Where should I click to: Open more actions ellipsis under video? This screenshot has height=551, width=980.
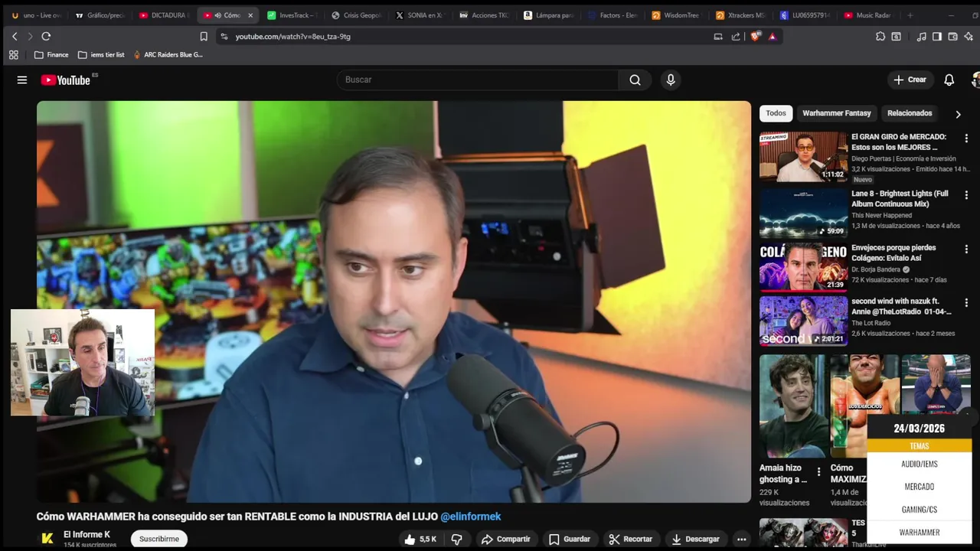(x=740, y=539)
